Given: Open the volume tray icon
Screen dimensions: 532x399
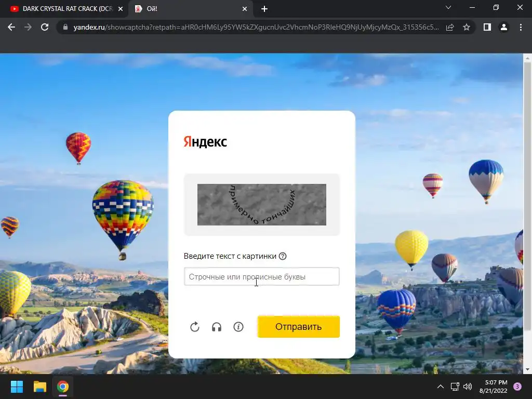Looking at the screenshot, I should click(x=468, y=387).
